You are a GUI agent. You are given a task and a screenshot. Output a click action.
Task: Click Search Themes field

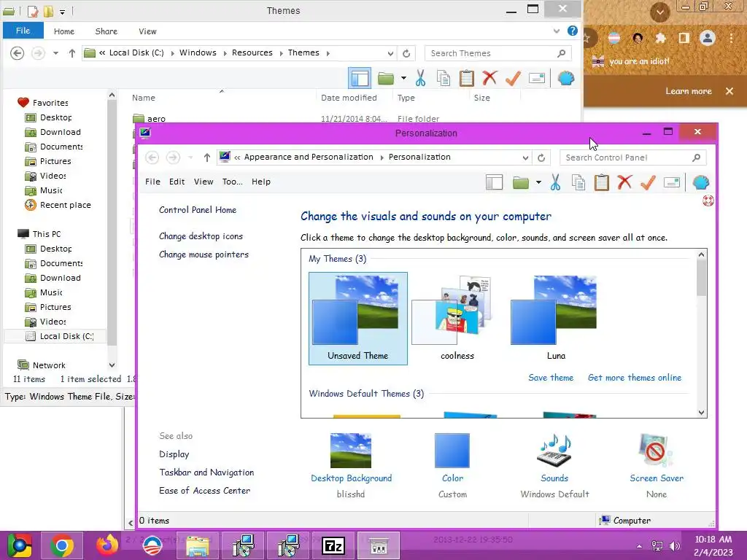(x=498, y=53)
